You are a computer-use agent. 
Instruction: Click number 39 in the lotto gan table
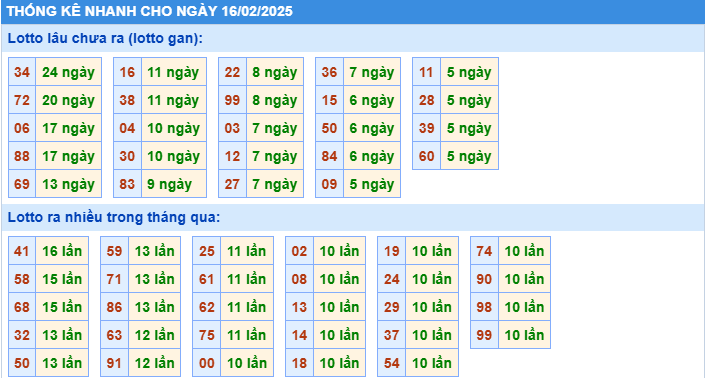[x=426, y=128]
